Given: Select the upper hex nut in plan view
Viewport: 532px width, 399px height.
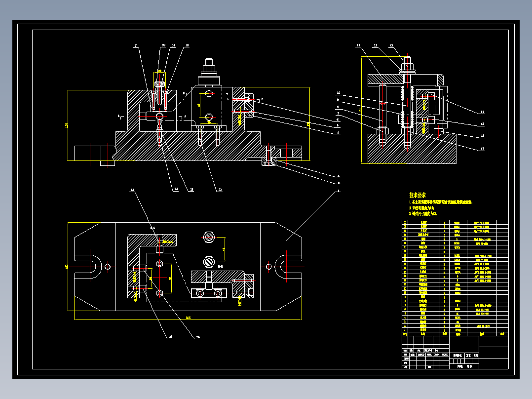Looking at the screenshot, I should pos(209,237).
